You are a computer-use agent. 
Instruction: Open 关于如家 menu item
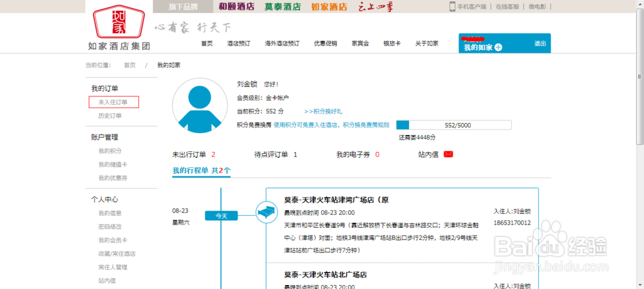click(x=427, y=44)
